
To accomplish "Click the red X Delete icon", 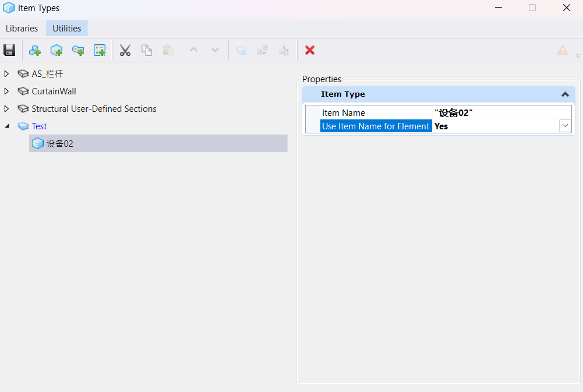I will coord(310,50).
